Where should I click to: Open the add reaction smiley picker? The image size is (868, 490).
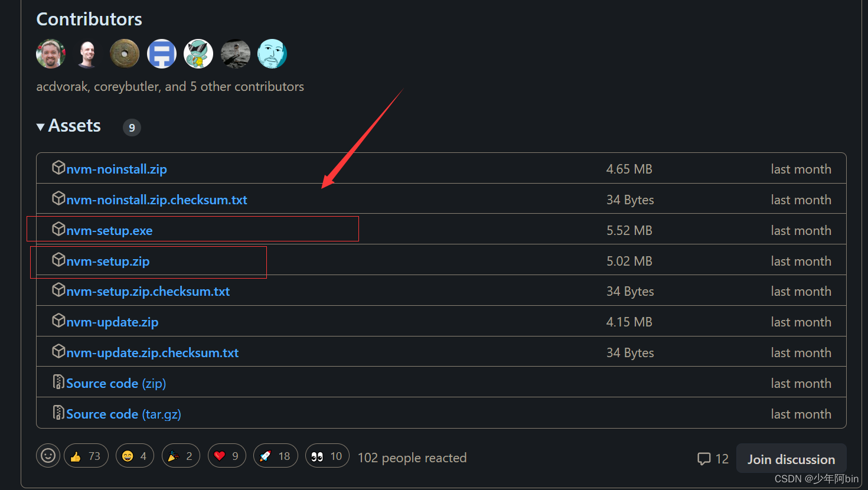[x=48, y=456]
